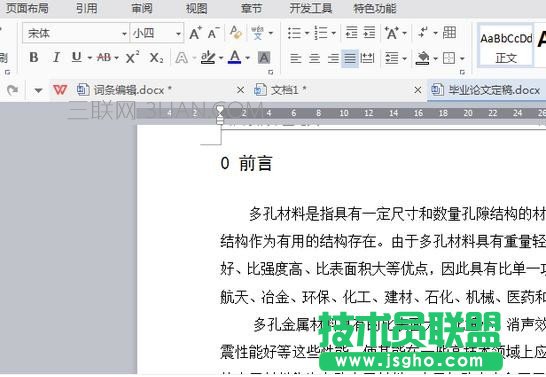Expand font color dropdown arrow
546x377 pixels.
(x=248, y=58)
